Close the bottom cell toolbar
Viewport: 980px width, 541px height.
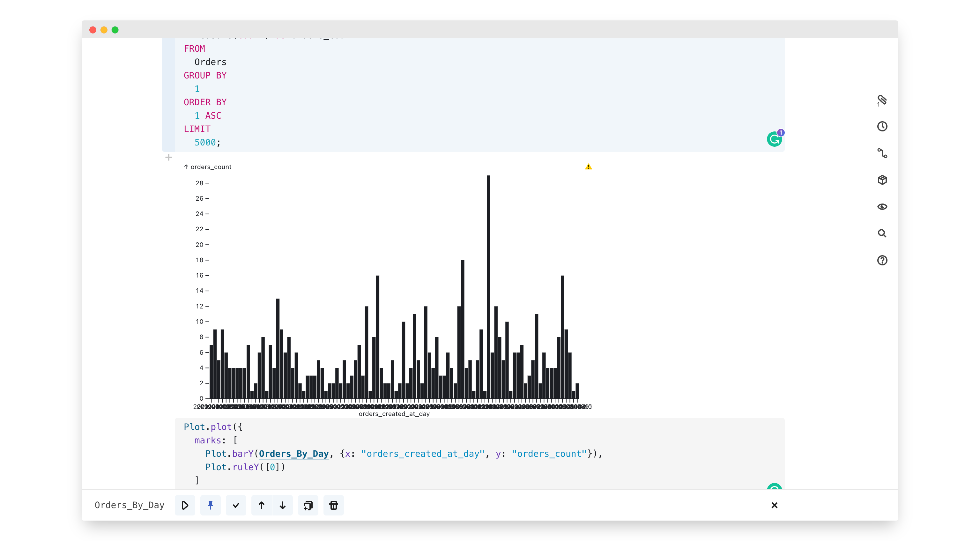click(x=774, y=505)
